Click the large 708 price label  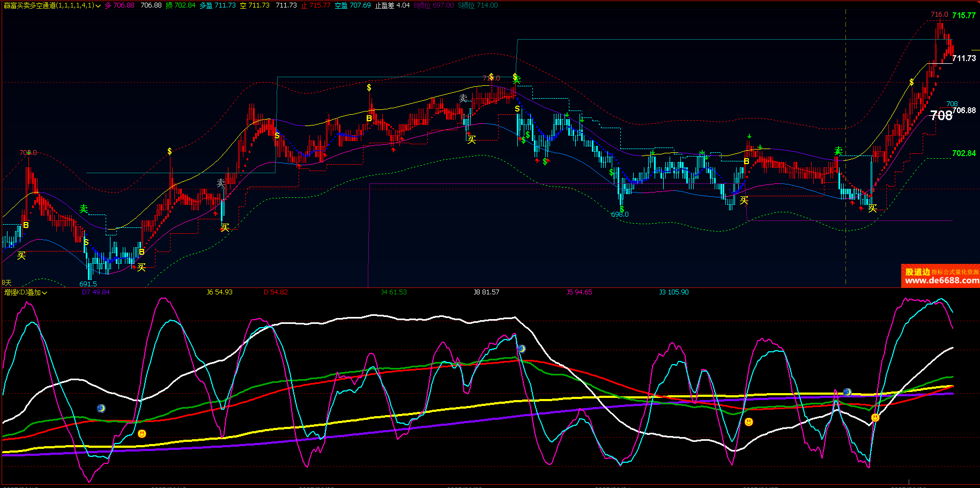(x=941, y=116)
